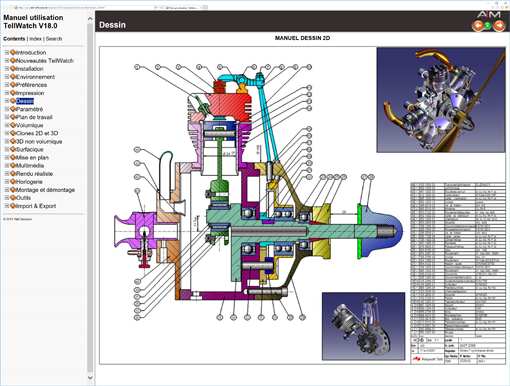Expand the Préférences tree node
This screenshot has width=510, height=386.
click(7, 85)
